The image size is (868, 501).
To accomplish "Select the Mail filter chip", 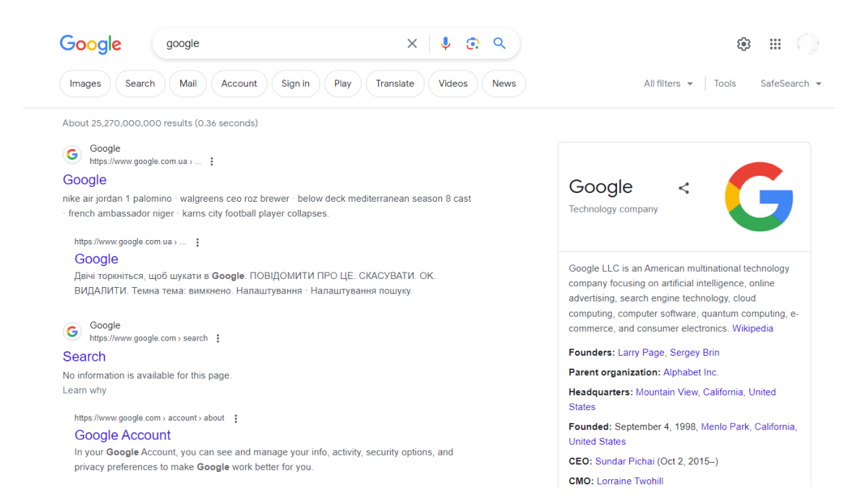I will coord(188,83).
